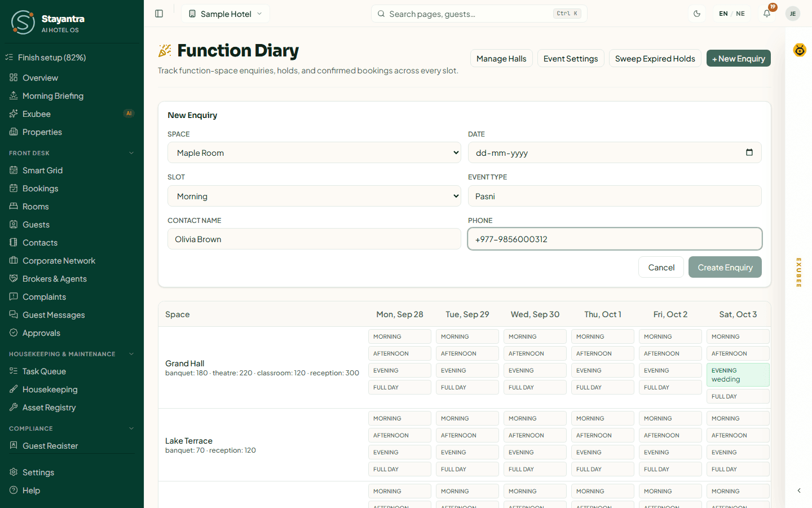Viewport: 812px width, 508px height.
Task: Open the Slot dropdown showing Morning
Action: click(x=314, y=196)
